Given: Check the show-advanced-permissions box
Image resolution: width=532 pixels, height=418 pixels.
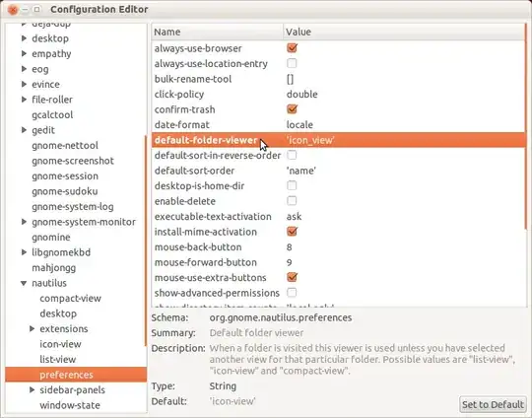Looking at the screenshot, I should [x=292, y=293].
